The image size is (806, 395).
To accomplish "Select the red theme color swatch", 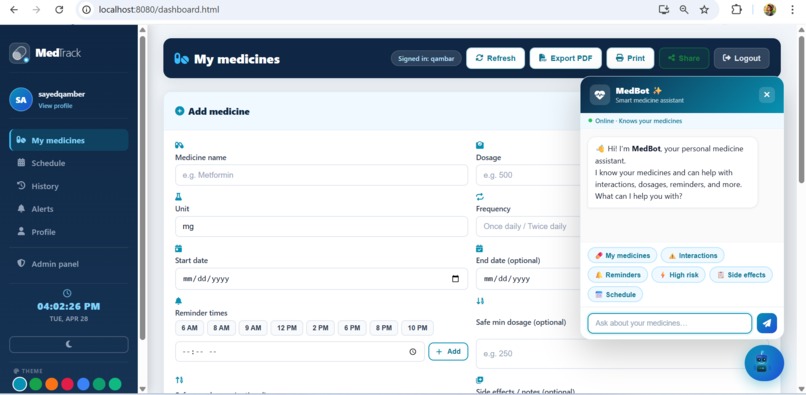I will 67,384.
